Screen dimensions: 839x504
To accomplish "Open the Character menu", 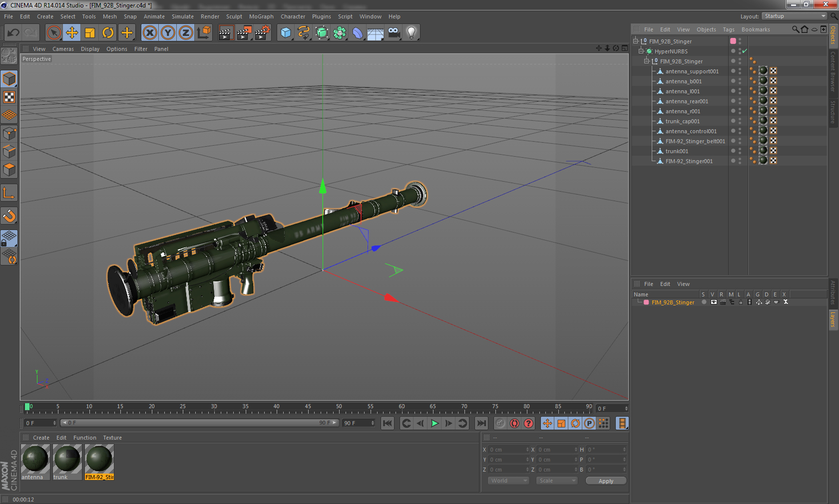I will point(293,16).
